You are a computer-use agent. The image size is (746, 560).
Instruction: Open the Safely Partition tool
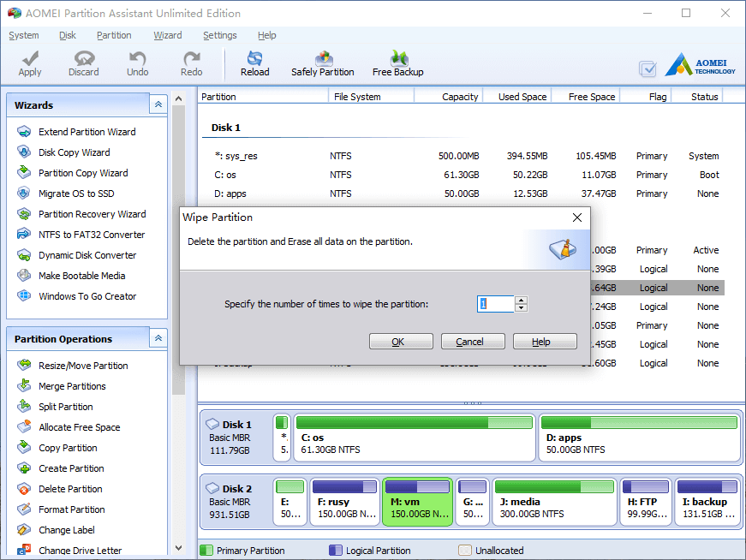click(x=323, y=63)
